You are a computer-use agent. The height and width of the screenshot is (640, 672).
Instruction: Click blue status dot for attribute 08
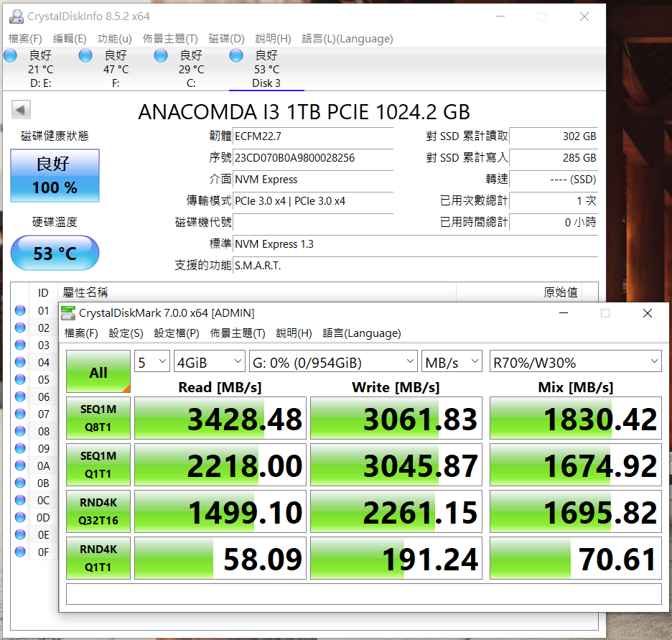[20, 431]
